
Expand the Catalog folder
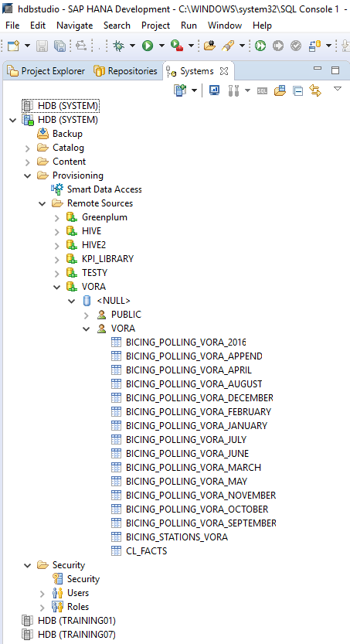click(x=28, y=148)
